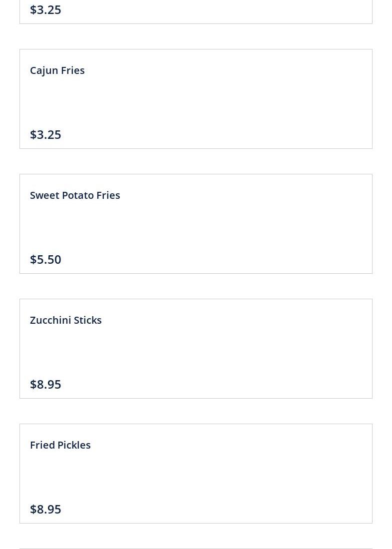Click the Fried Pickles item title
Screen dimensions: 392x549
coord(60,445)
